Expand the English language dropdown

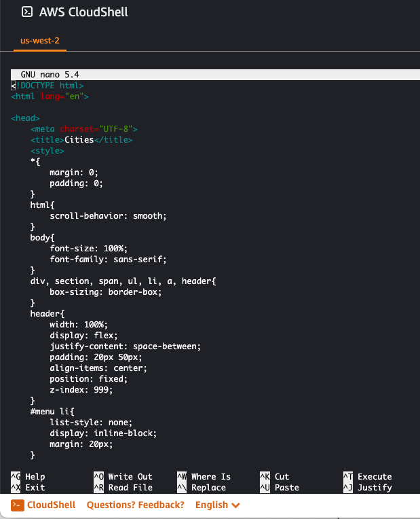217,505
